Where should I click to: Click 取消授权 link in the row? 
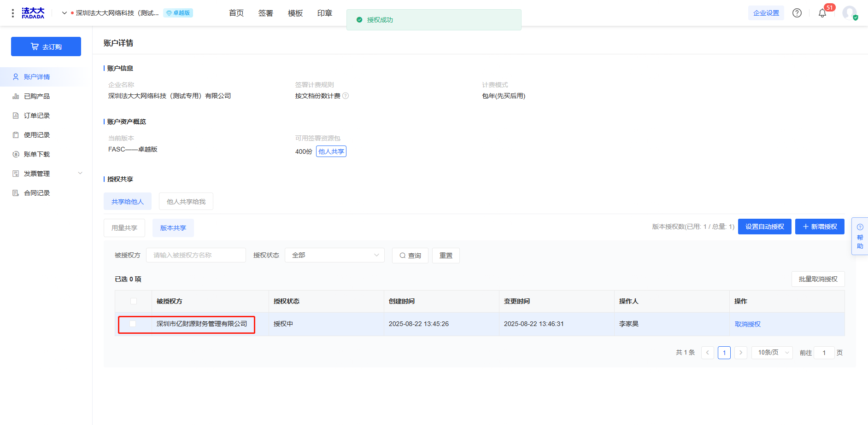(748, 324)
